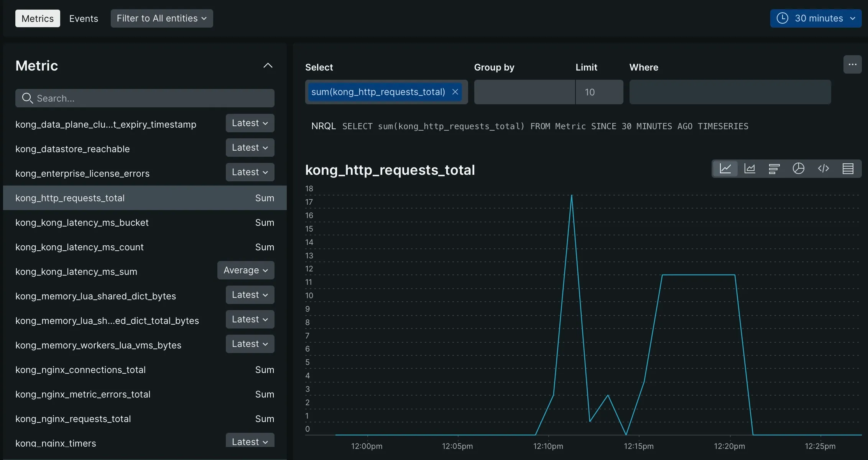The height and width of the screenshot is (460, 868).
Task: Switch to table view icon
Action: point(848,169)
